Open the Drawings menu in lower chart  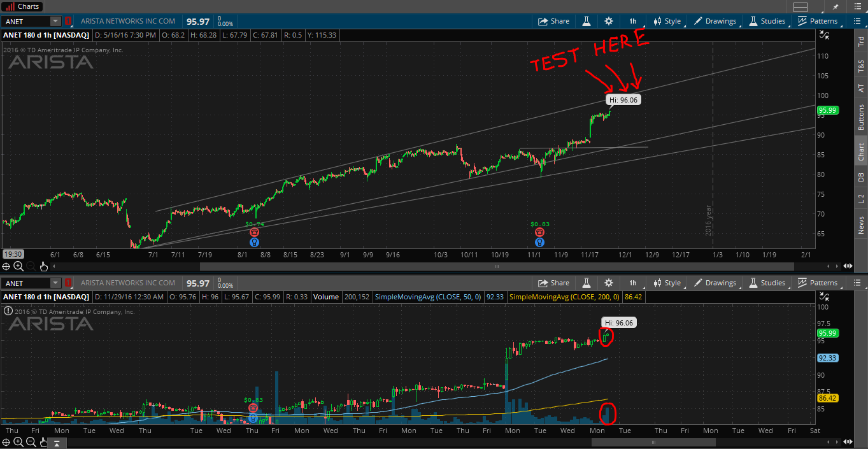click(715, 283)
